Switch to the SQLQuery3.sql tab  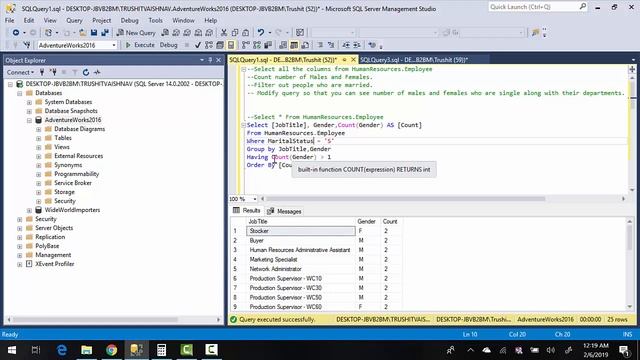pyautogui.click(x=413, y=60)
